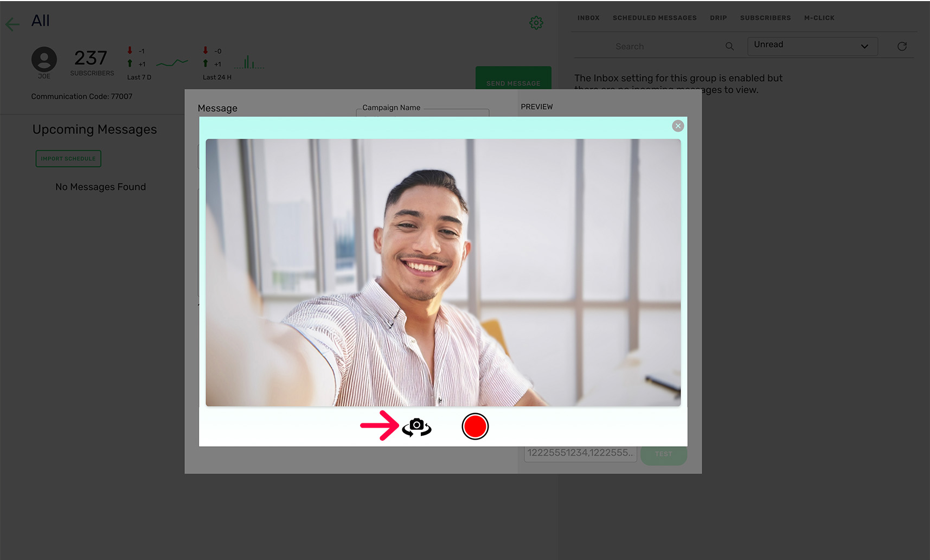Go back using the green arrow
Screen dimensions: 930x560
pos(12,24)
